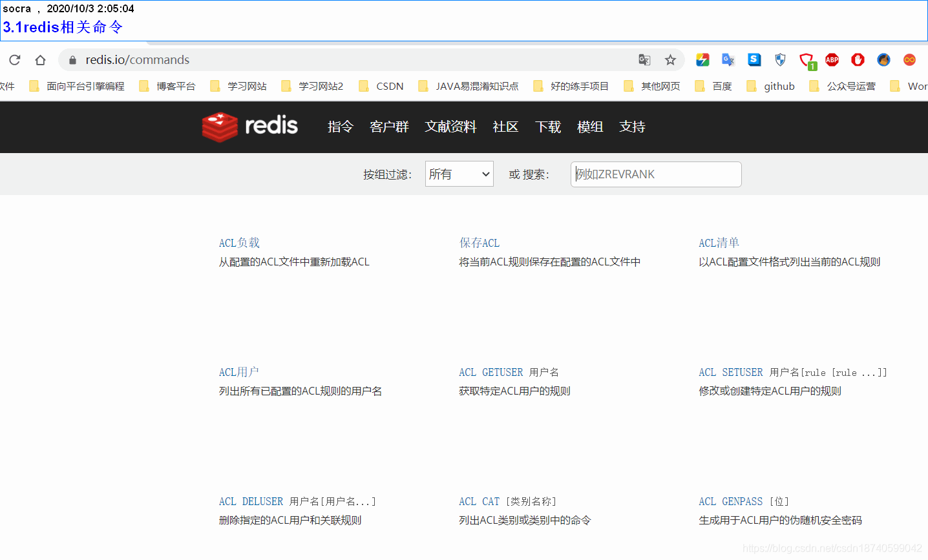Viewport: 928px width, 560px height.
Task: Click text 以ACL配置文件格式列出当前的ACL规则
Action: click(790, 262)
